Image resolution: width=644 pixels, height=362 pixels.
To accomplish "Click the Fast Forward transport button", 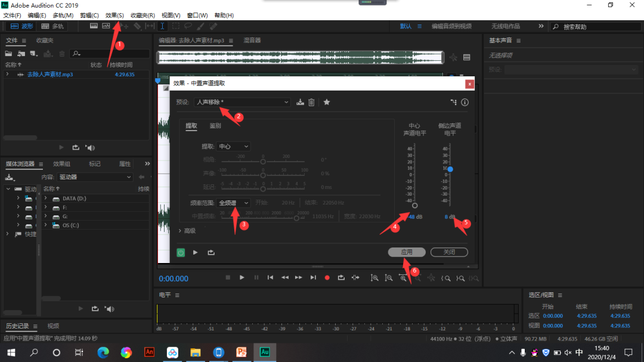I will click(299, 278).
